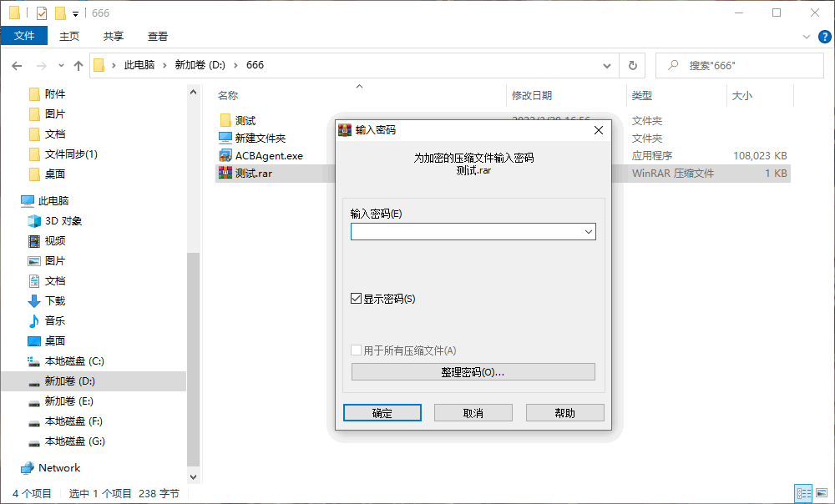Click the back navigation arrow

coord(14,64)
